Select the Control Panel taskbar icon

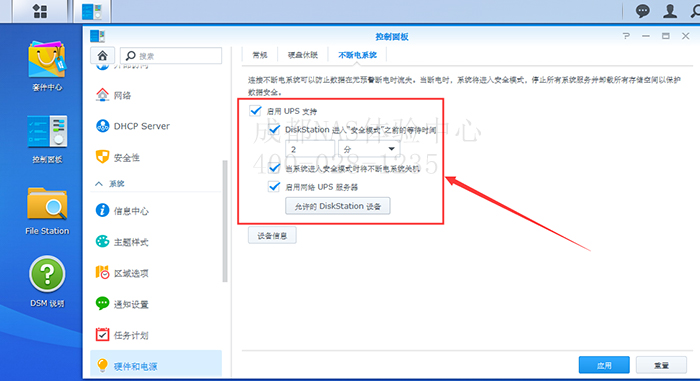[92, 11]
